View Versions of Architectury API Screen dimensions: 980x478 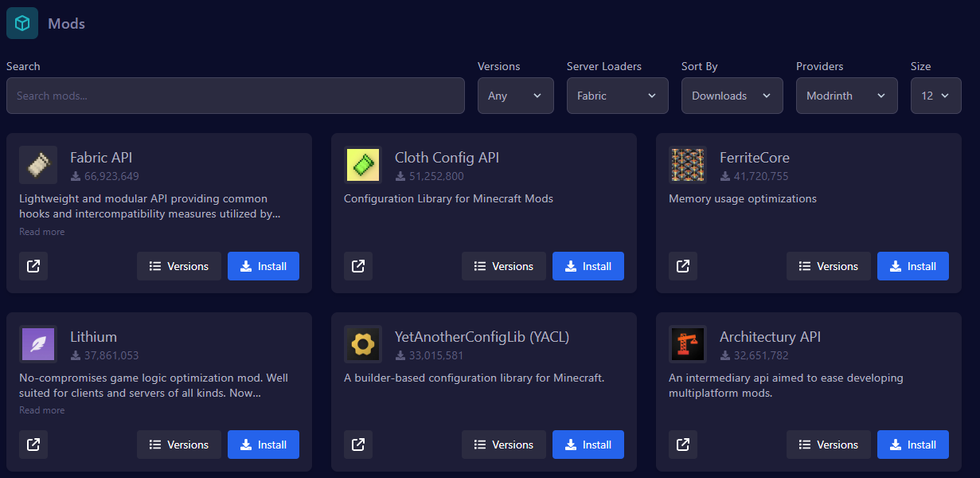pos(829,445)
